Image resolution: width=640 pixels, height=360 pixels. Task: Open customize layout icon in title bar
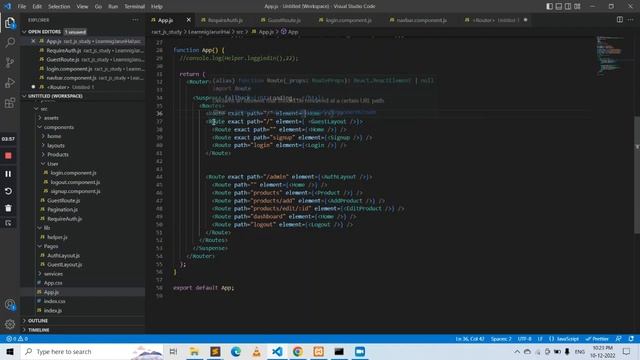pyautogui.click(x=577, y=6)
